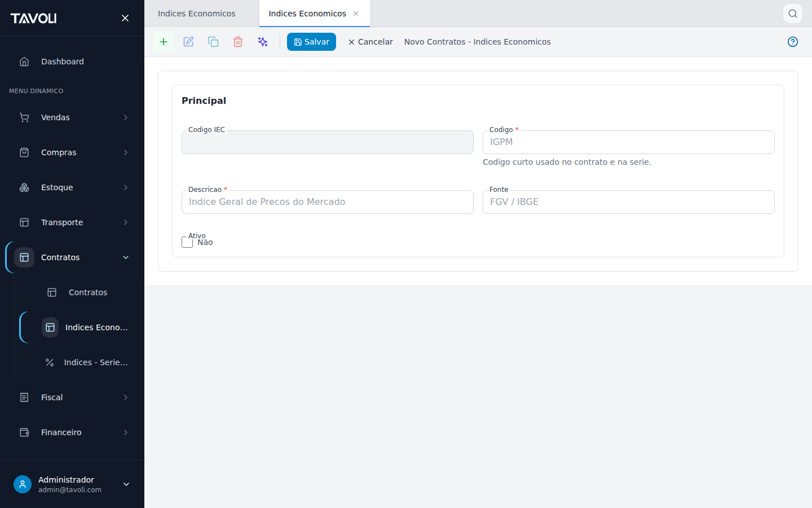The image size is (812, 508).
Task: Click the Principal section heading
Action: click(204, 100)
